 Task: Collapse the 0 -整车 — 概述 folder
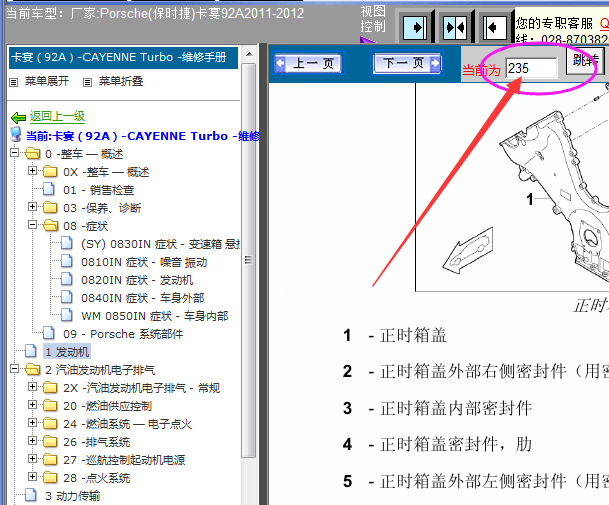tap(14, 153)
